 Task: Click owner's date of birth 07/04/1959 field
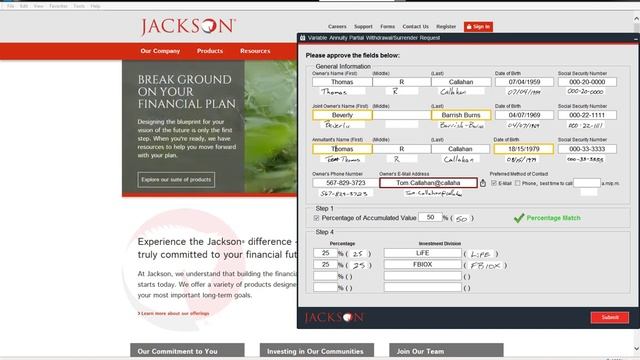click(x=524, y=82)
